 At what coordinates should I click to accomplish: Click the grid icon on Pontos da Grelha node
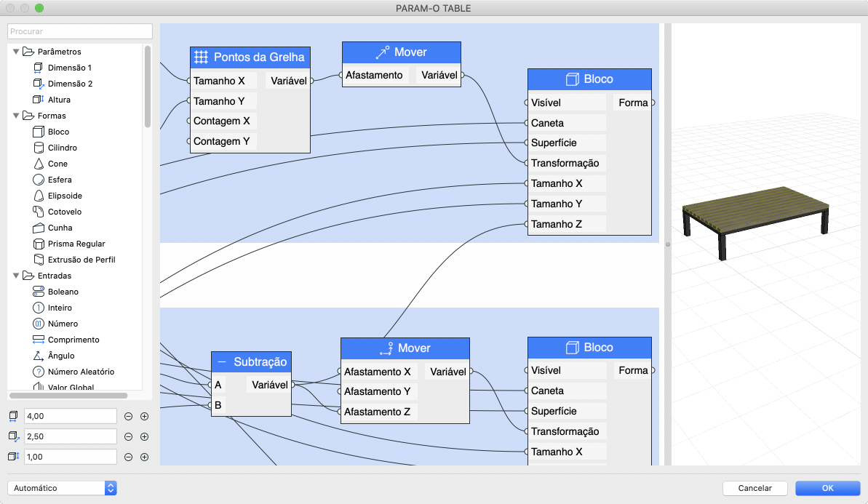click(201, 57)
